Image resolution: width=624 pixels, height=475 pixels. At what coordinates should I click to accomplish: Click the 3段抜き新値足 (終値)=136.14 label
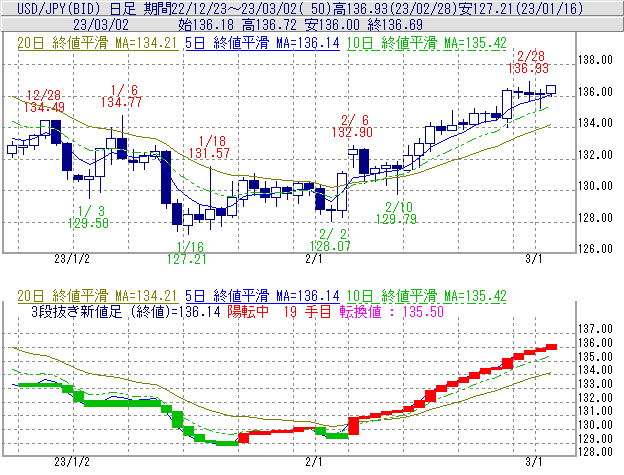pos(125,311)
